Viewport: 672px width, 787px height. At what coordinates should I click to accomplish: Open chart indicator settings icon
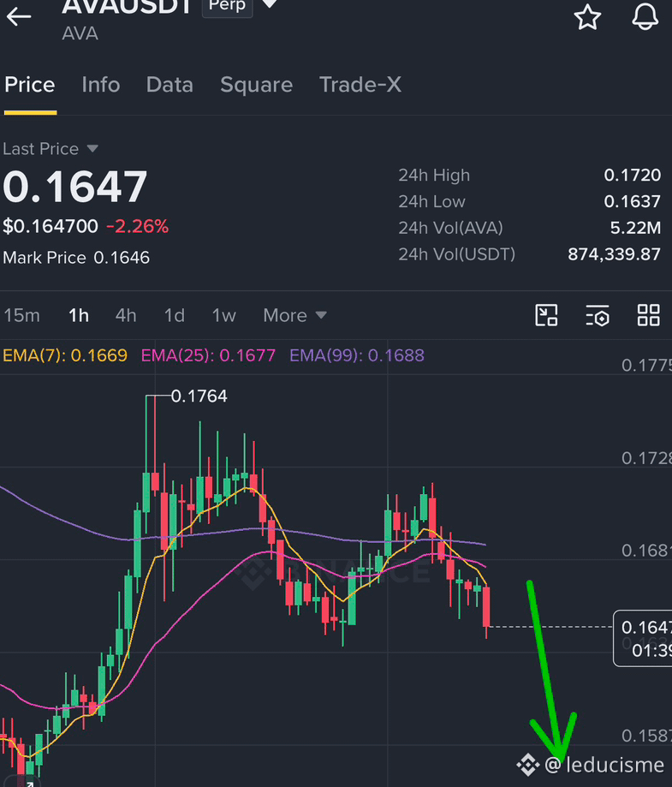click(x=598, y=315)
